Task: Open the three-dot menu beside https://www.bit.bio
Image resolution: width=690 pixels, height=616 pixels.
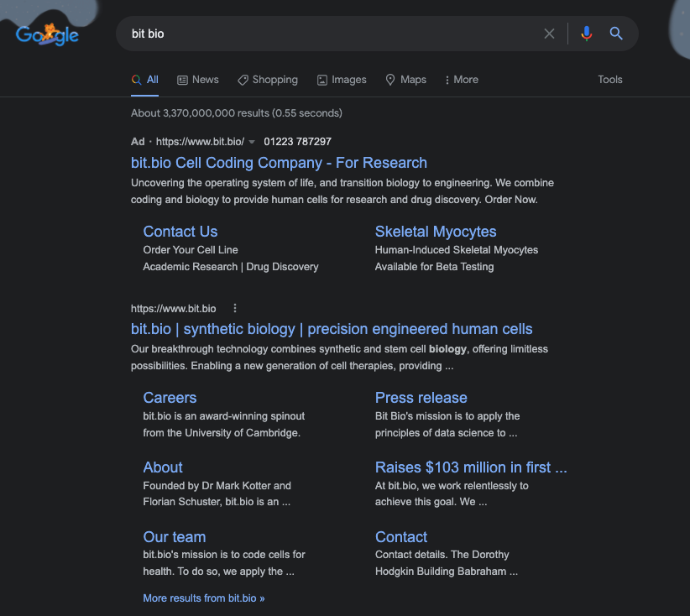Action: point(235,308)
